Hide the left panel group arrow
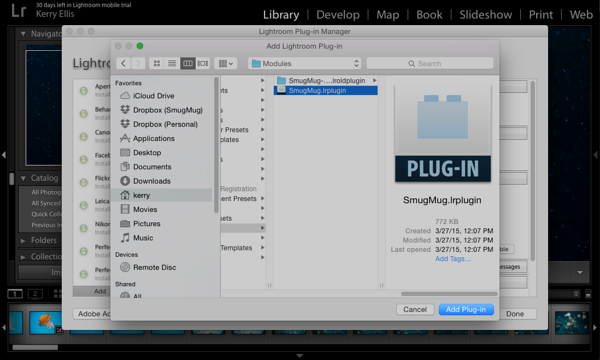 click(3, 155)
